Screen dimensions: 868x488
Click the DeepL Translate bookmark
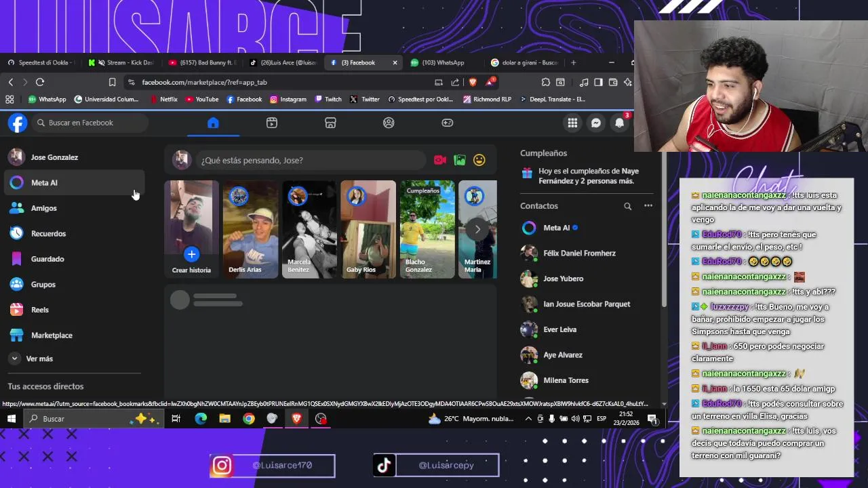pyautogui.click(x=553, y=99)
